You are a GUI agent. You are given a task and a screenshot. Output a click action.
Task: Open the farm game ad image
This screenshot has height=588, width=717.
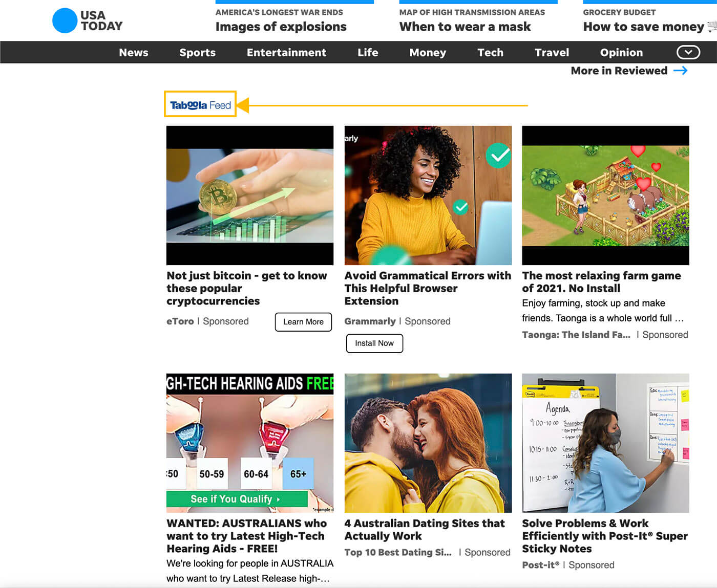[x=605, y=195]
